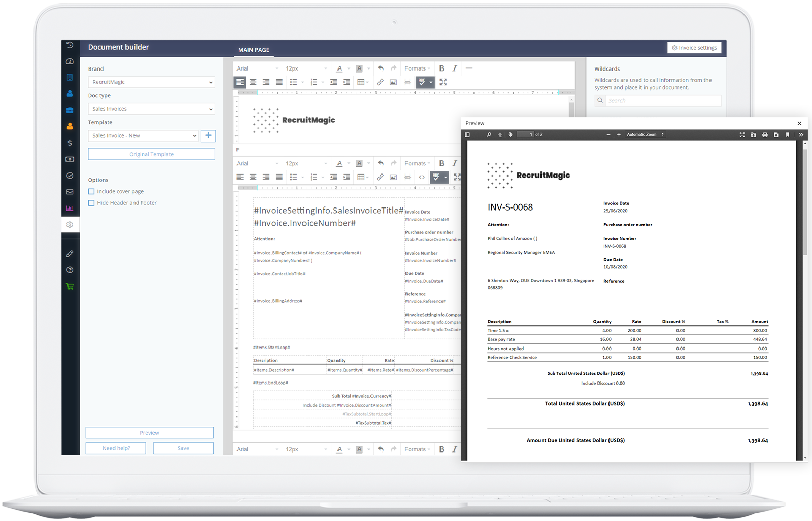
Task: Open the dashboard gauge icon in sidebar
Action: click(70, 61)
